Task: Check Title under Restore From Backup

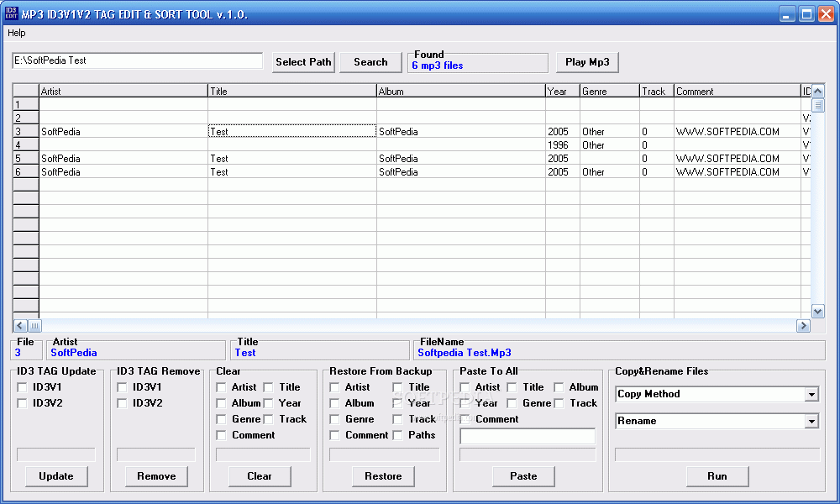Action: pyautogui.click(x=397, y=387)
